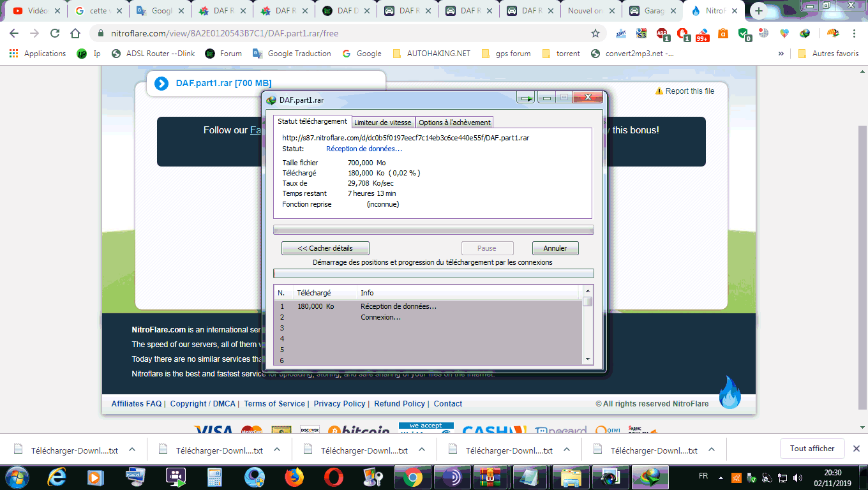
Task: Click the Info column header
Action: pyautogui.click(x=468, y=293)
